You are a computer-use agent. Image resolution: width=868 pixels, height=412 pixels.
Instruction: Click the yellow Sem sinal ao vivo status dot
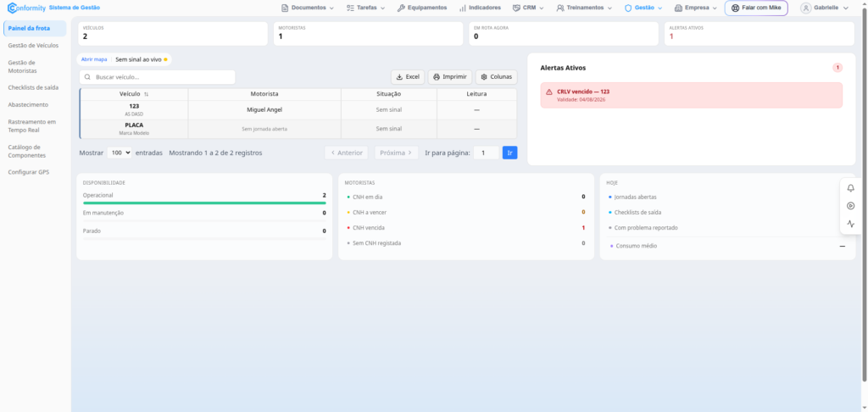click(165, 59)
